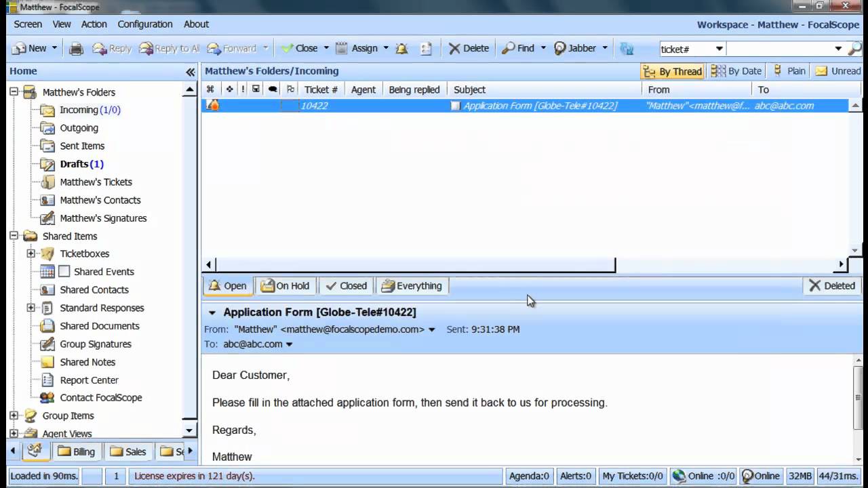Click the Forward toolbar button
868x488 pixels.
[x=232, y=48]
